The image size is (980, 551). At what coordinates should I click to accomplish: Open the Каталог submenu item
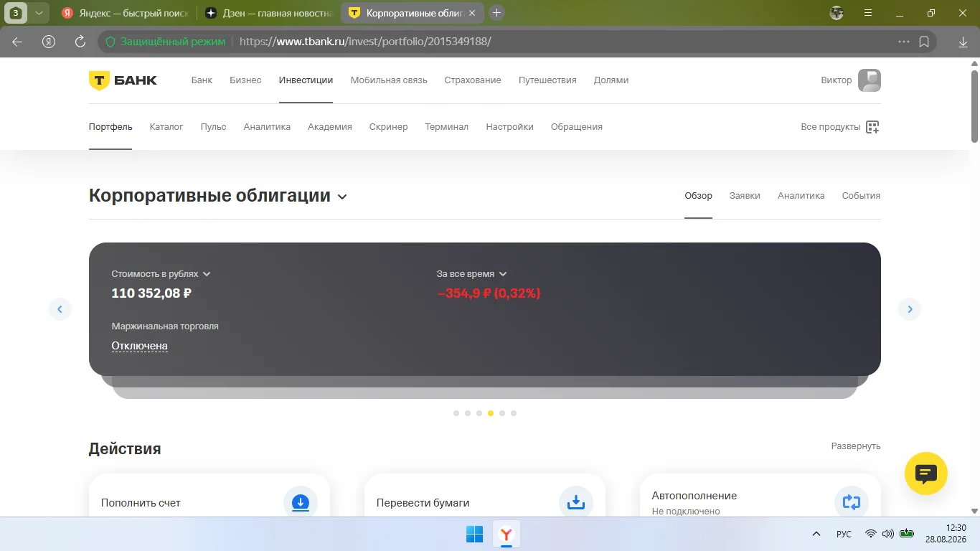[166, 127]
